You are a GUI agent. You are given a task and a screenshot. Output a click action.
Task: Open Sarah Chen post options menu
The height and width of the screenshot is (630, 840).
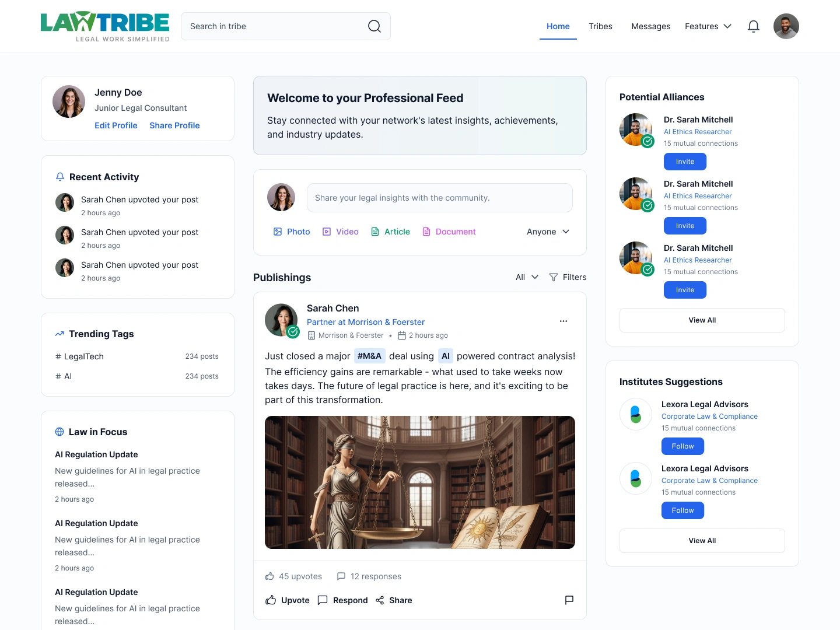[563, 321]
